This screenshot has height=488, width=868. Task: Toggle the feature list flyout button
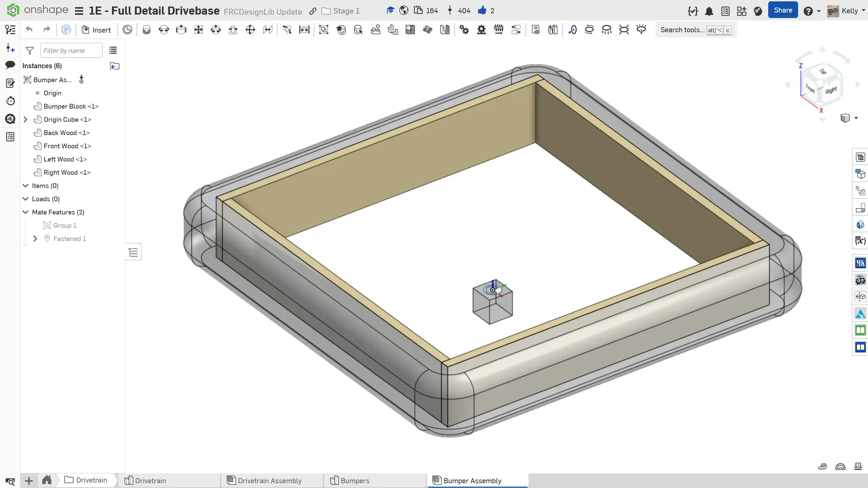(x=133, y=252)
